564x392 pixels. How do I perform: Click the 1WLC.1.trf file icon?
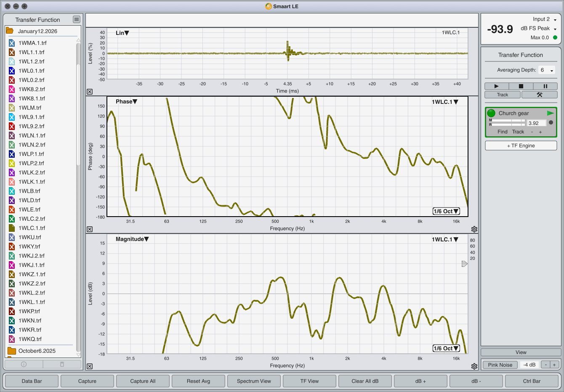pos(12,228)
